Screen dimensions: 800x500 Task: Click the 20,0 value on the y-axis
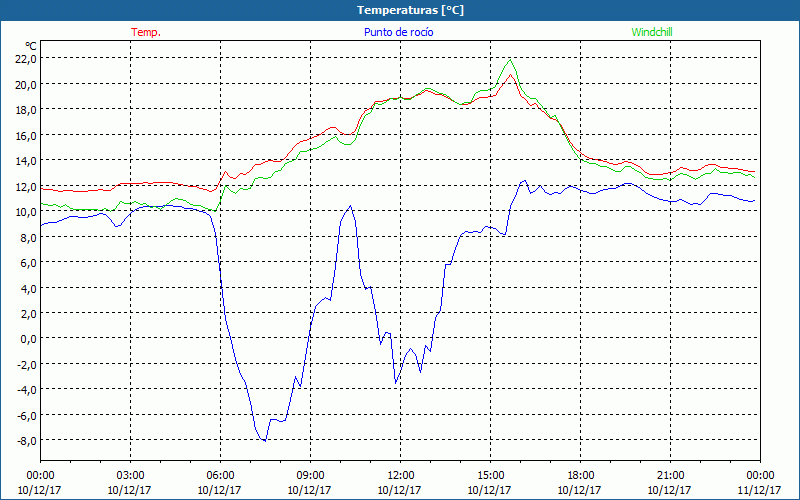point(26,84)
